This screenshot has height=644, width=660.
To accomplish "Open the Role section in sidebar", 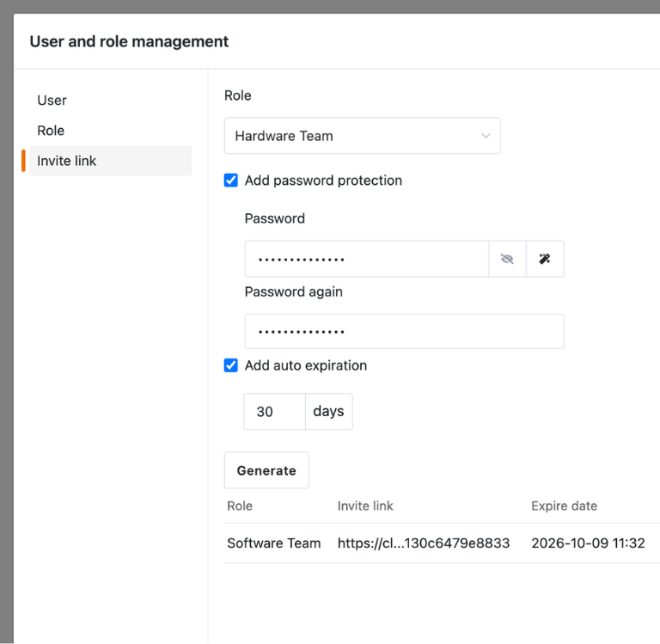I will 51,131.
